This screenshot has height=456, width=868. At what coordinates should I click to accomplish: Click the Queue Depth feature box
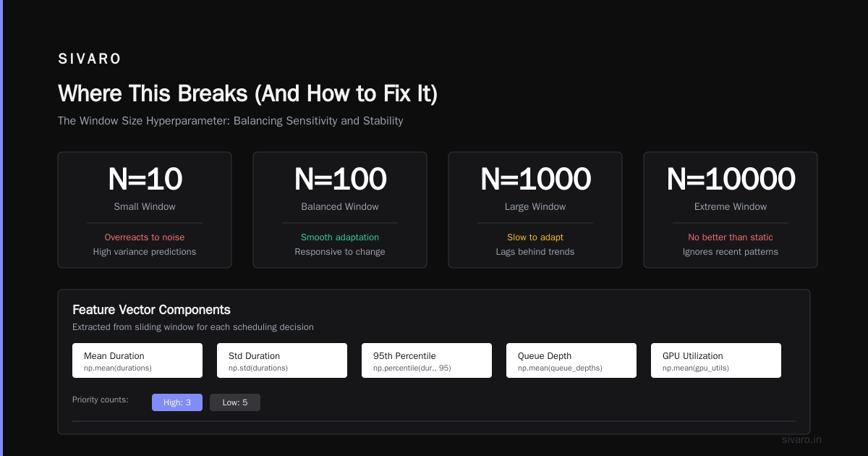coord(571,360)
